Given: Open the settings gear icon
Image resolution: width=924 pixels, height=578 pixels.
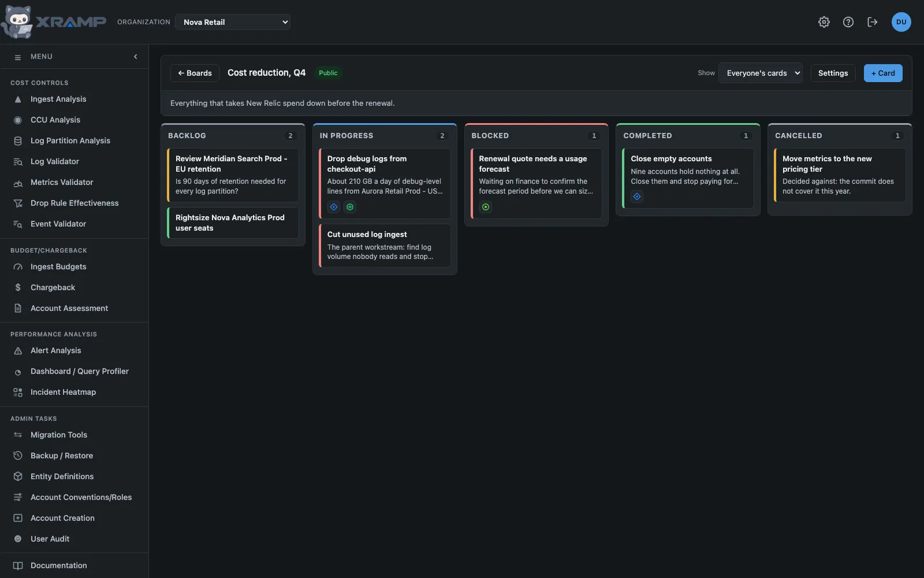Looking at the screenshot, I should pyautogui.click(x=824, y=22).
